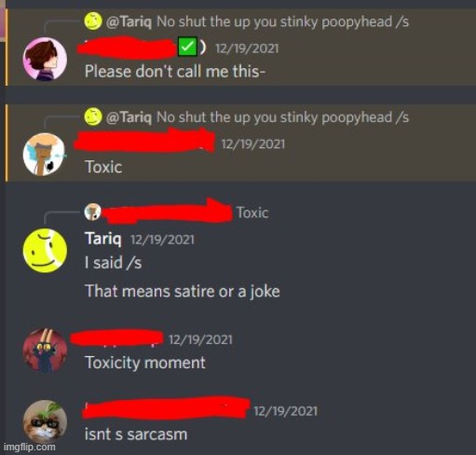Viewport: 476px width, 455px height.
Task: Open the brown-haired purple avatar profile
Action: [x=45, y=59]
